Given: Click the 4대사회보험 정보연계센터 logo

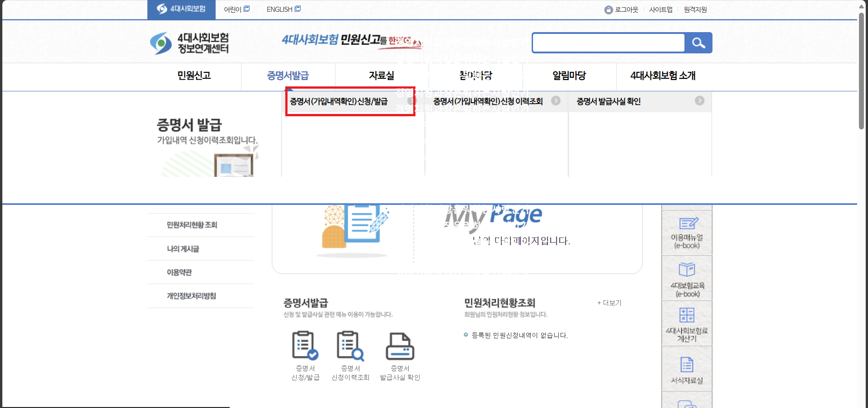Looking at the screenshot, I should point(188,42).
